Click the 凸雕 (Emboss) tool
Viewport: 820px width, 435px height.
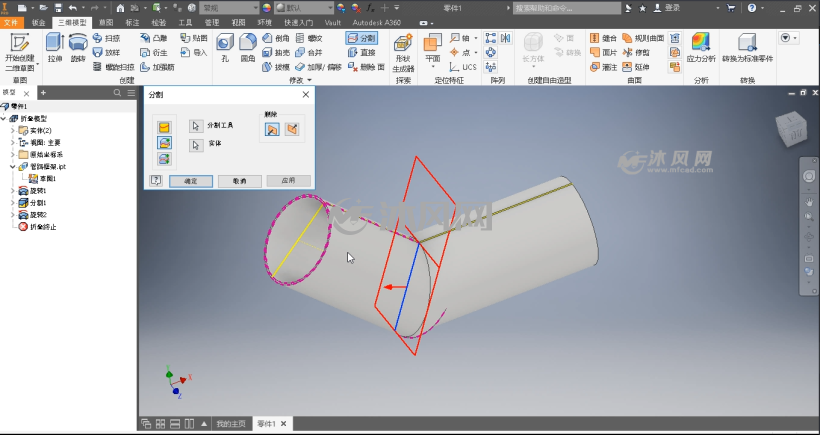pos(154,38)
